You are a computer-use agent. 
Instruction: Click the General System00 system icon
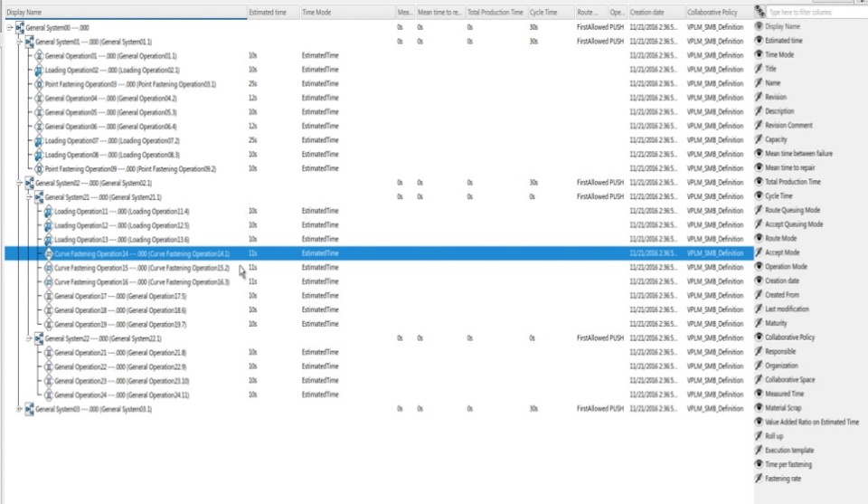[20, 28]
